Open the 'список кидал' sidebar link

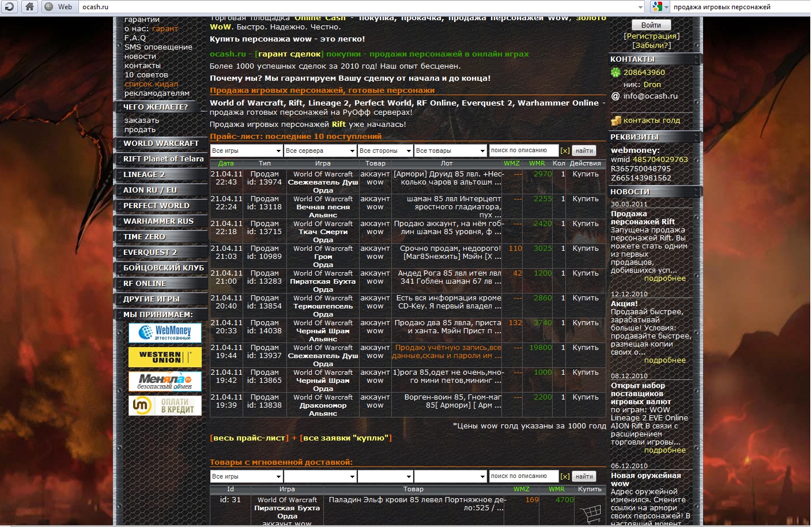151,84
